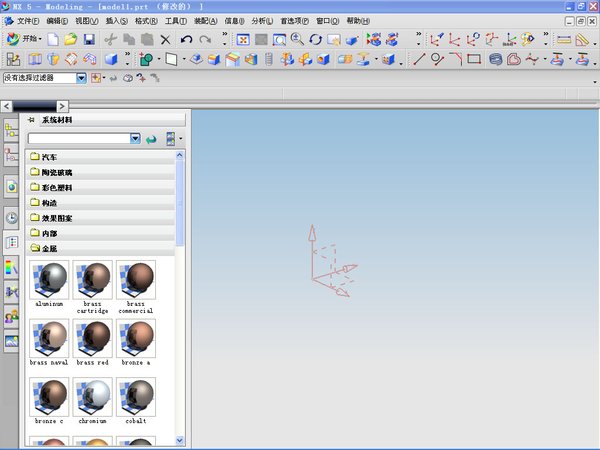The image size is (600, 450).
Task: Open the 分析(L) menu
Action: click(x=262, y=21)
